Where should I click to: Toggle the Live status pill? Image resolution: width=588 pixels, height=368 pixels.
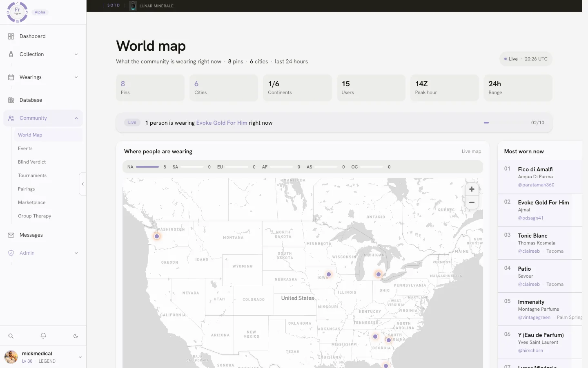click(x=526, y=59)
